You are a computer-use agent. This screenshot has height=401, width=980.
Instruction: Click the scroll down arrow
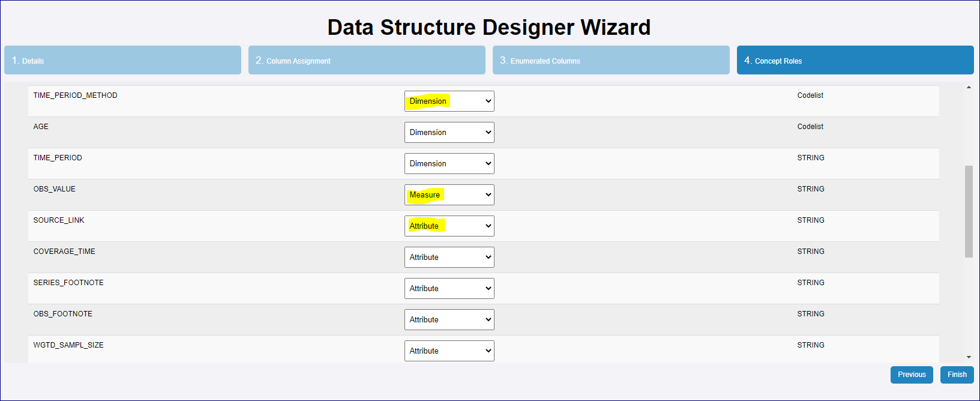[969, 357]
